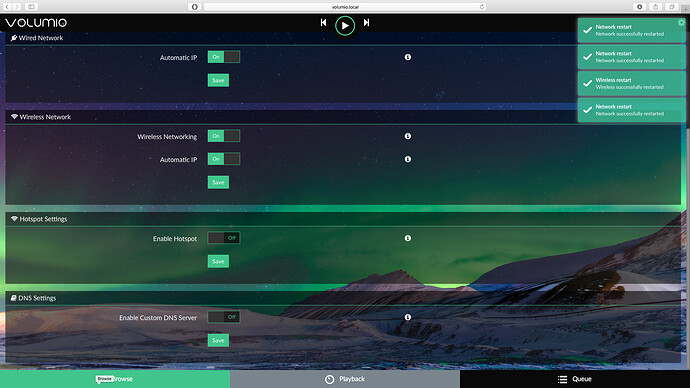Viewport: 690px width, 388px height.
Task: Turn on the Enable Hotspot switch
Action: click(224, 238)
